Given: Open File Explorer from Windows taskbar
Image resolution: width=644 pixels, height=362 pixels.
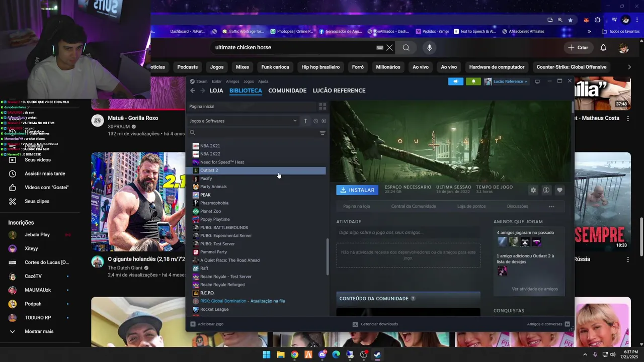Looking at the screenshot, I should (x=280, y=354).
